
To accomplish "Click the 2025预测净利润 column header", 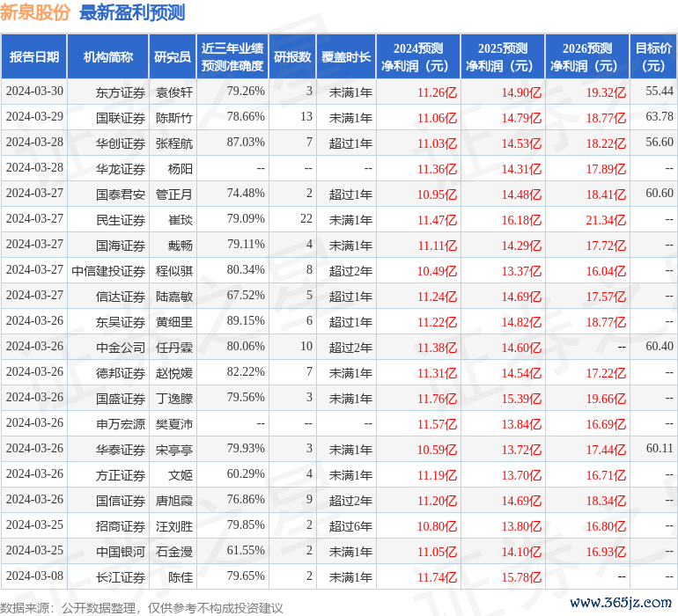I will coord(502,57).
